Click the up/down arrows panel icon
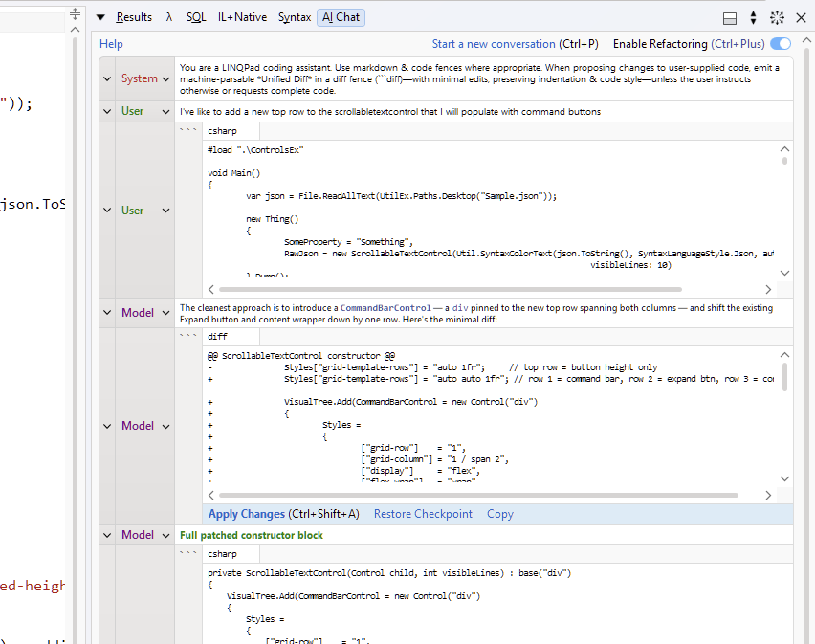The height and width of the screenshot is (644, 815). point(753,18)
